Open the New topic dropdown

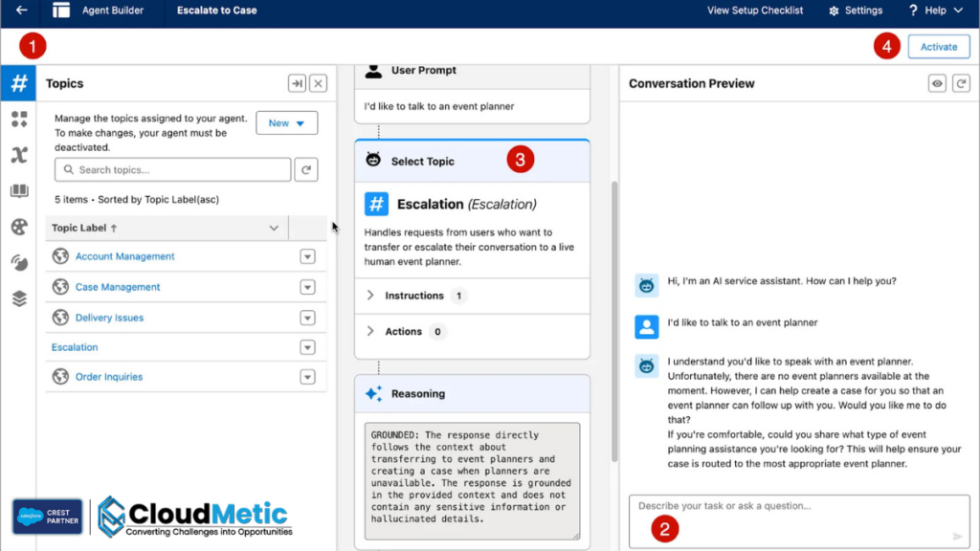coord(287,123)
